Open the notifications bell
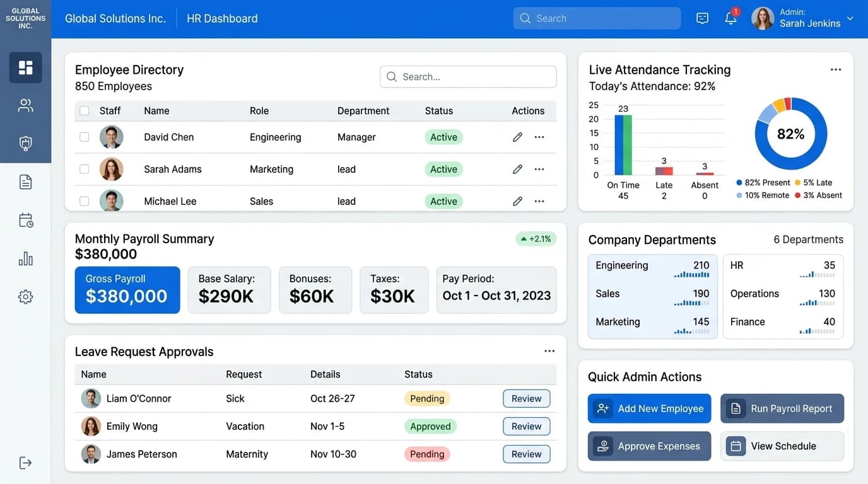This screenshot has height=484, width=868. click(x=730, y=18)
